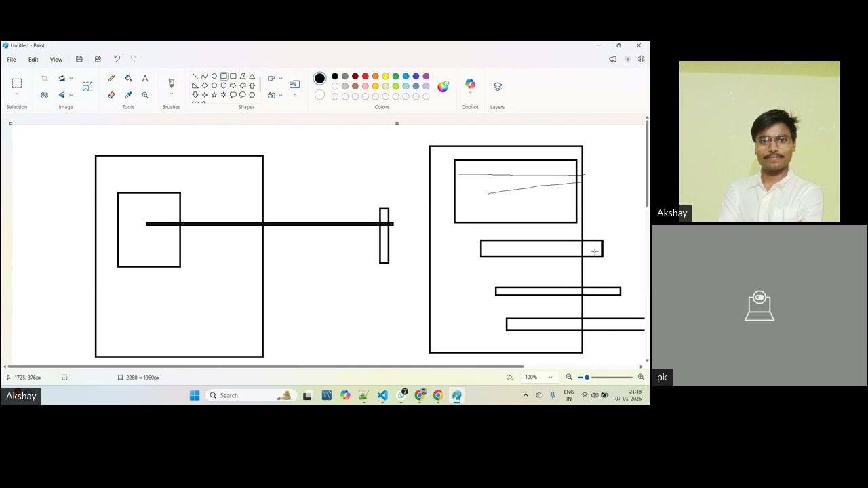The image size is (868, 488).
Task: Click the Fit to window icon
Action: coord(510,378)
